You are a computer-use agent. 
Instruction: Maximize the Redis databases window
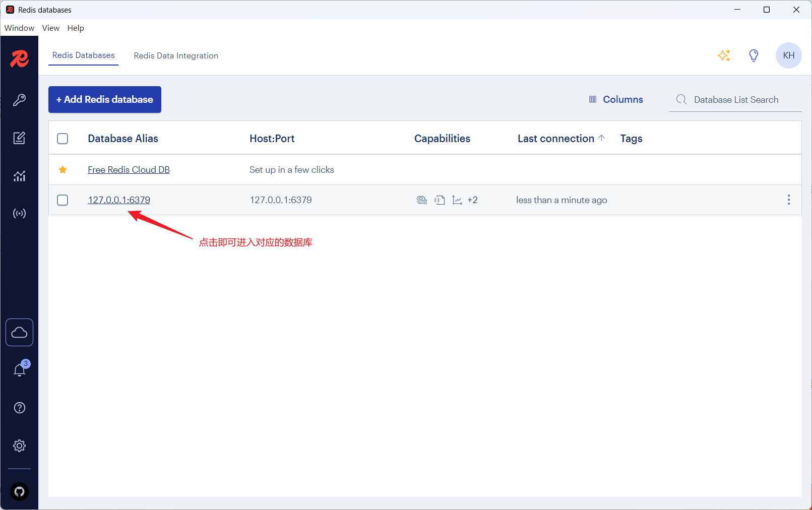(767, 10)
